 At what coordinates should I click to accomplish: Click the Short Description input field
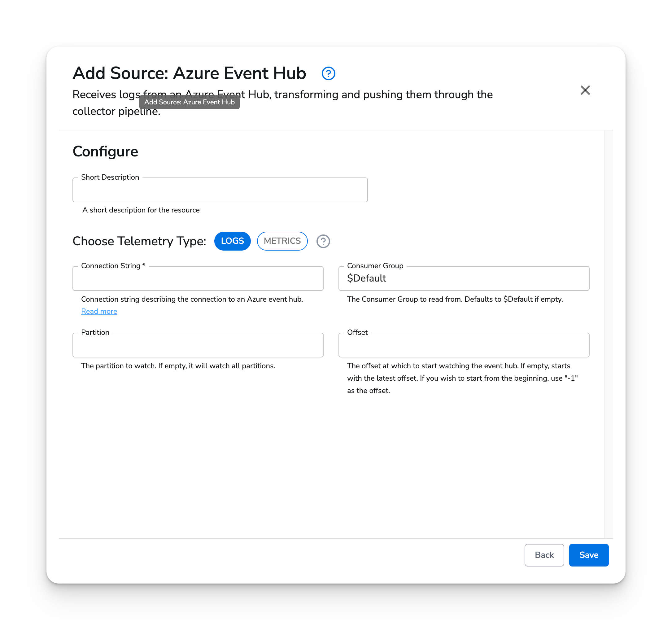220,190
